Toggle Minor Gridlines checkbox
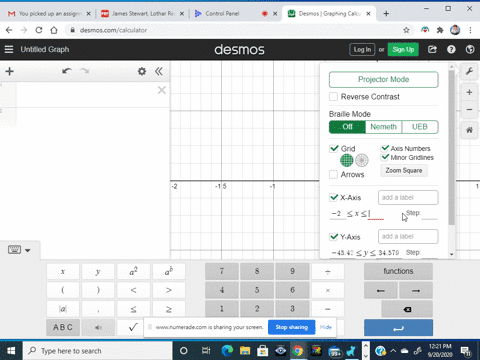The width and height of the screenshot is (480, 360). pyautogui.click(x=385, y=157)
